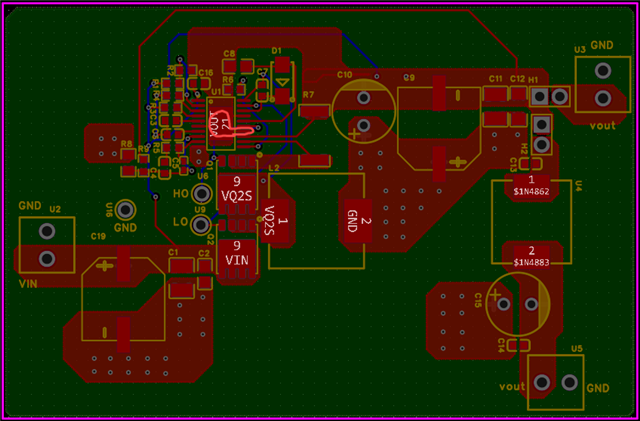This screenshot has width=640, height=421.
Task: Click the U6 designator label
Action: (202, 176)
